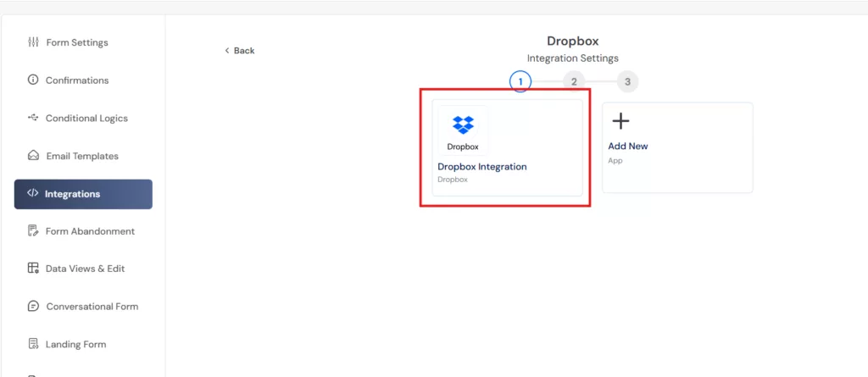Image resolution: width=868 pixels, height=377 pixels.
Task: Click the Conversational Form chat bubble icon
Action: coord(33,306)
